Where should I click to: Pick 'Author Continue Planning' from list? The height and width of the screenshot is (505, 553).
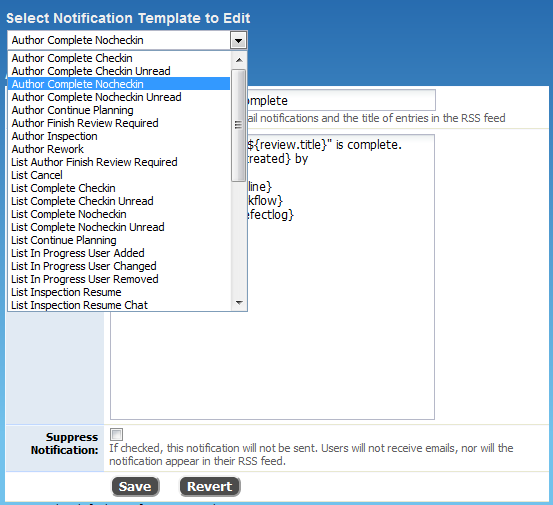(120, 110)
